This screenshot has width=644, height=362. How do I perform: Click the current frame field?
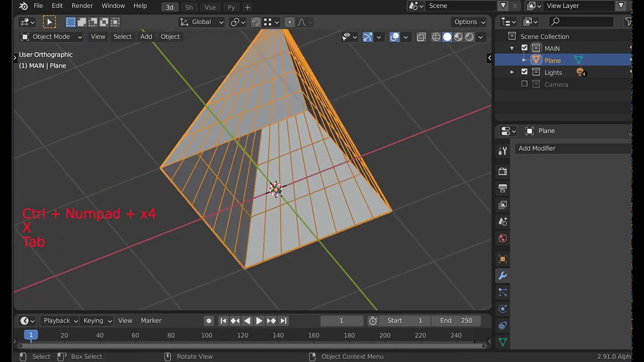tap(341, 321)
